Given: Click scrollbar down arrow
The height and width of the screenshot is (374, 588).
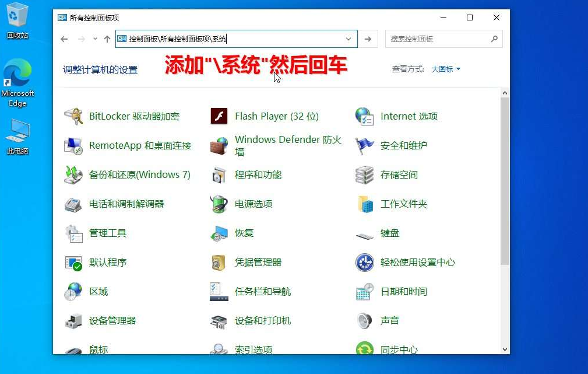Looking at the screenshot, I should (x=505, y=349).
